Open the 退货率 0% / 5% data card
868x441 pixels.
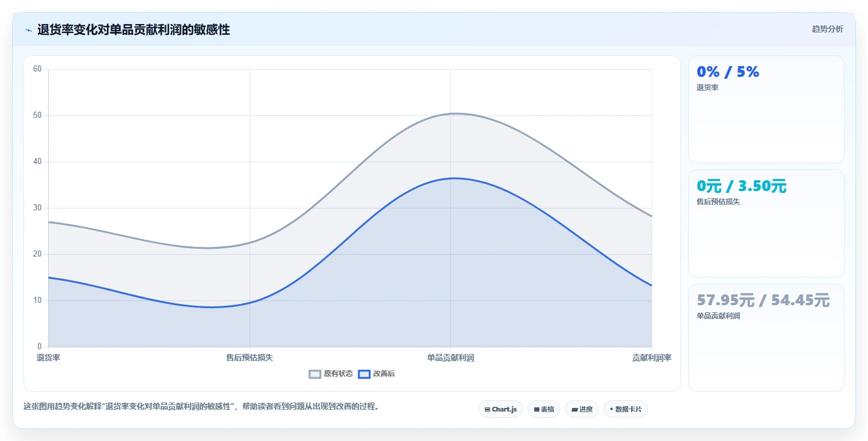tap(766, 109)
